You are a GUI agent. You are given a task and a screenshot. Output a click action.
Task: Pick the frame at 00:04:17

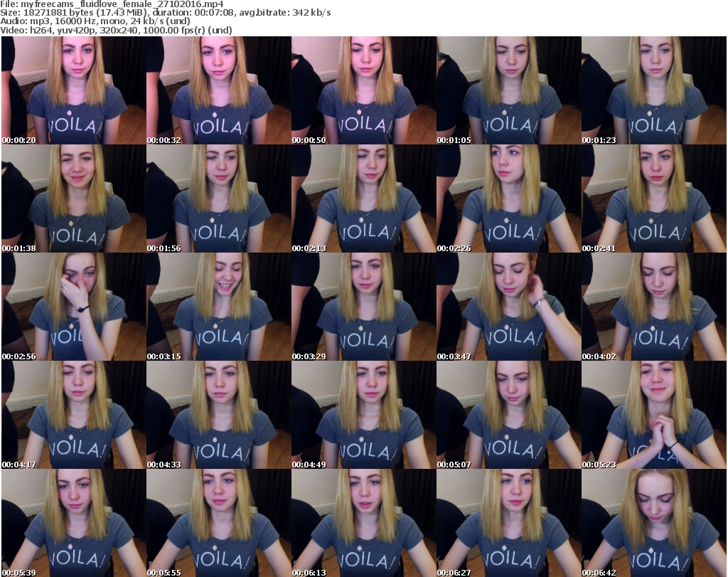point(73,415)
